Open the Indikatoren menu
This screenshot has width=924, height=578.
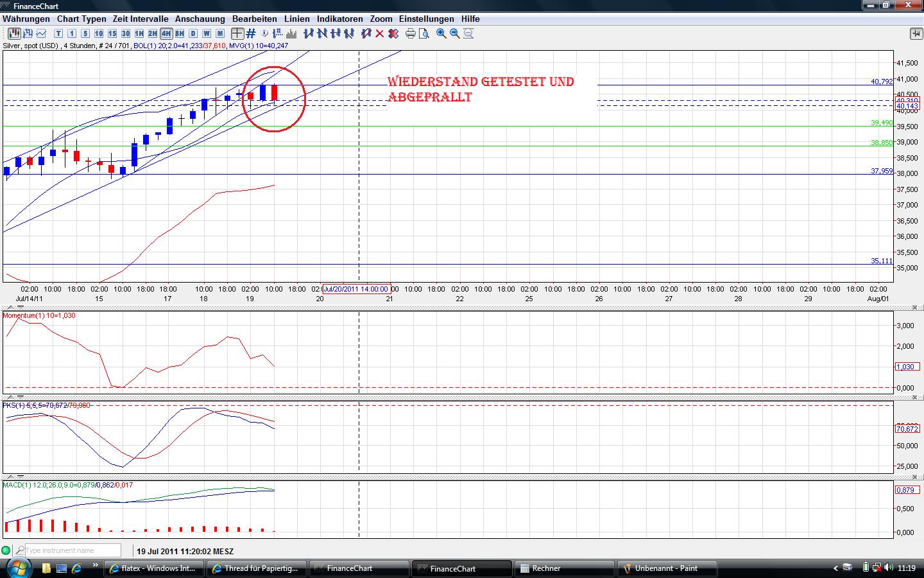[x=340, y=19]
